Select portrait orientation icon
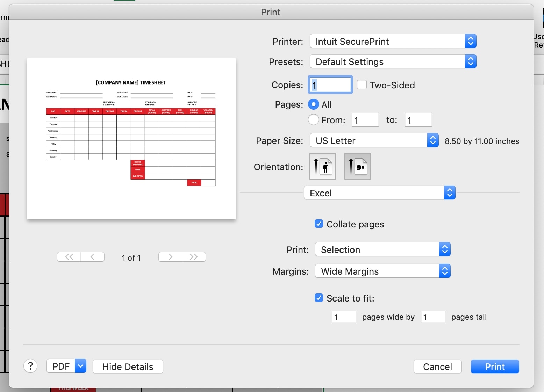The image size is (544, 392). [322, 166]
